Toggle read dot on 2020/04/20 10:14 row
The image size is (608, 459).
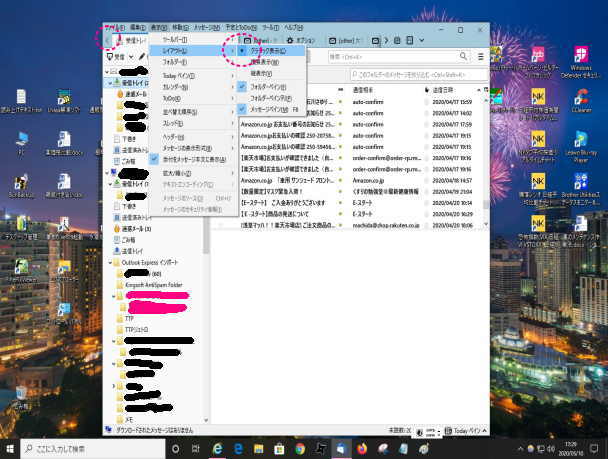point(340,203)
